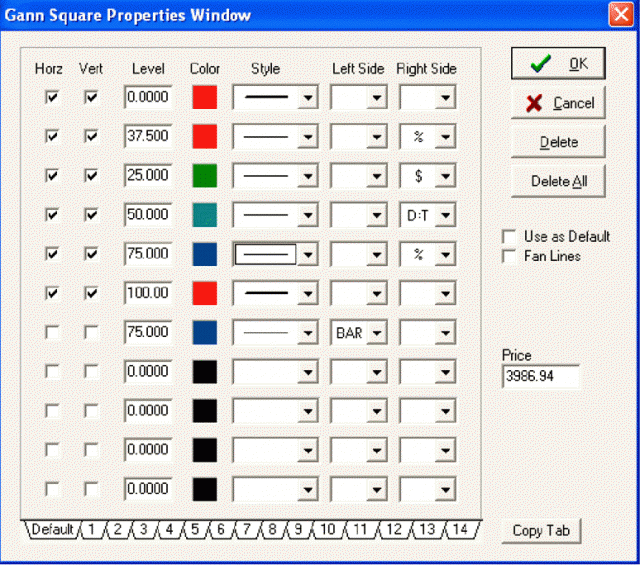Open the green color swatch for level 25.000
The height and width of the screenshot is (565, 640).
[204, 175]
